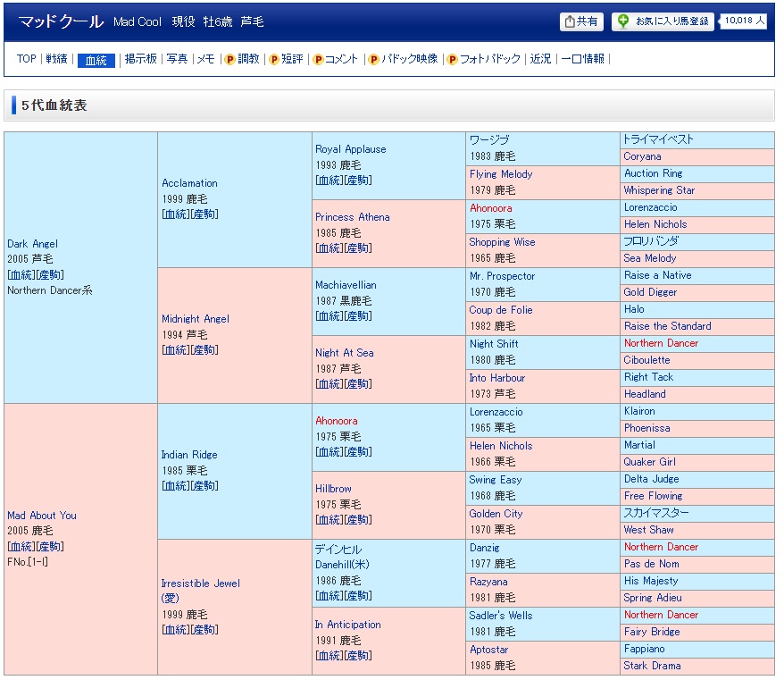Click the 血統 link under Machiavellian
The image size is (784, 680).
coord(328,315)
